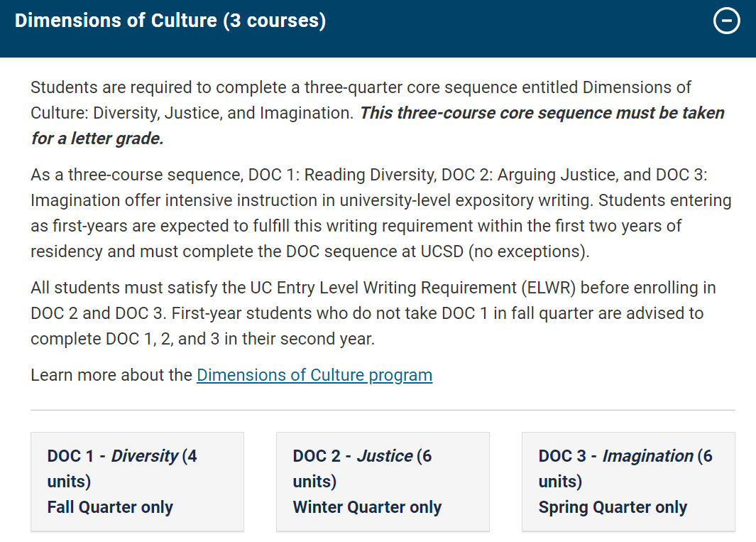Viewport: 756px width, 542px height.
Task: Select the DOC 3 - Imagination card
Action: (628, 481)
